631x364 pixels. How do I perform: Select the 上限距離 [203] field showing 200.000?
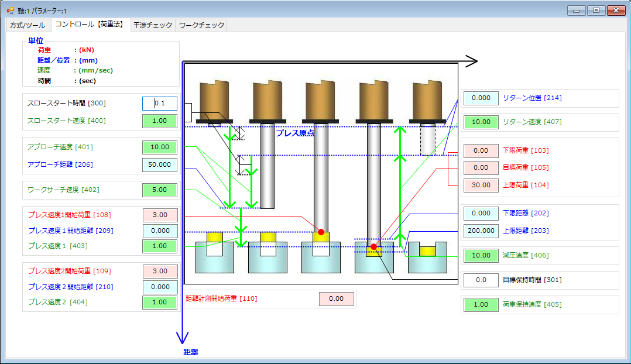pos(481,231)
